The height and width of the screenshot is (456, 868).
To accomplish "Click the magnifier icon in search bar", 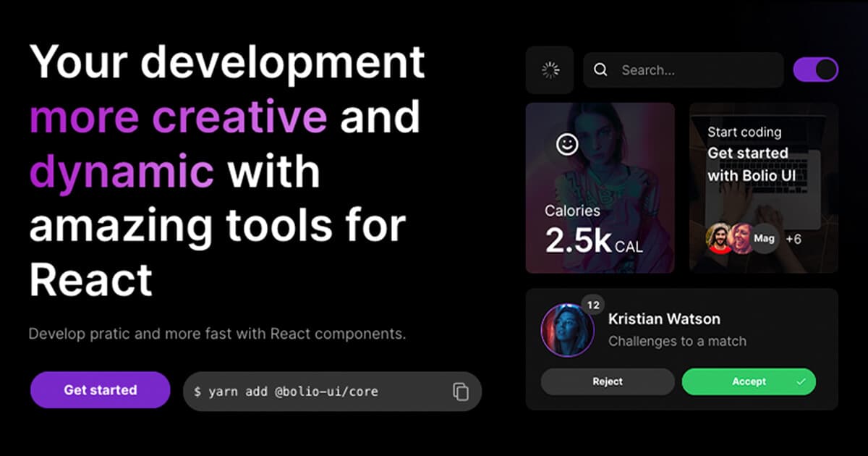I will click(x=600, y=70).
